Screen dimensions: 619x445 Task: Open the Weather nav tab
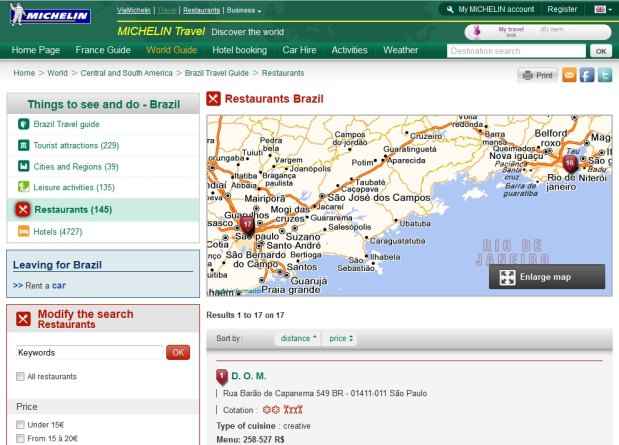pos(400,50)
